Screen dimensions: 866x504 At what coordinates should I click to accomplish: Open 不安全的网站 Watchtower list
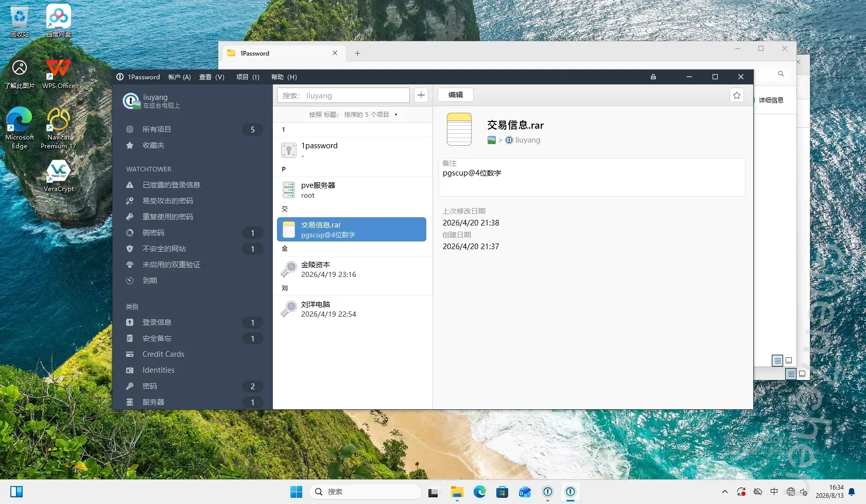[x=193, y=249]
